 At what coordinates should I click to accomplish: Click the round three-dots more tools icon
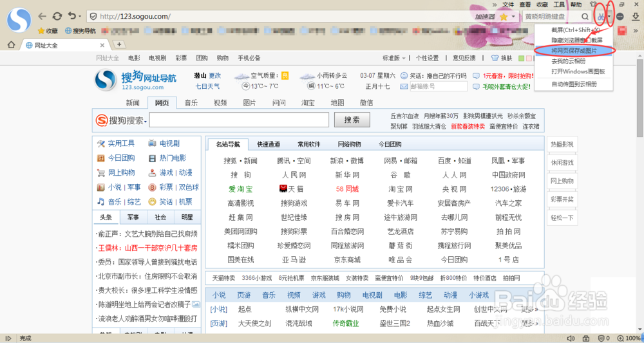click(x=620, y=17)
